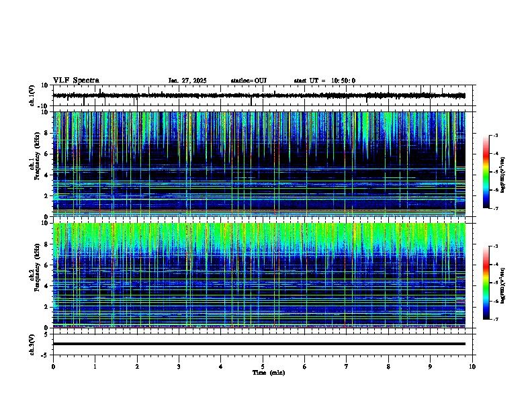Image resolution: width=532 pixels, height=411 pixels.
Task: Click the "-7" label on ch.2 color bar
Action: (495, 320)
